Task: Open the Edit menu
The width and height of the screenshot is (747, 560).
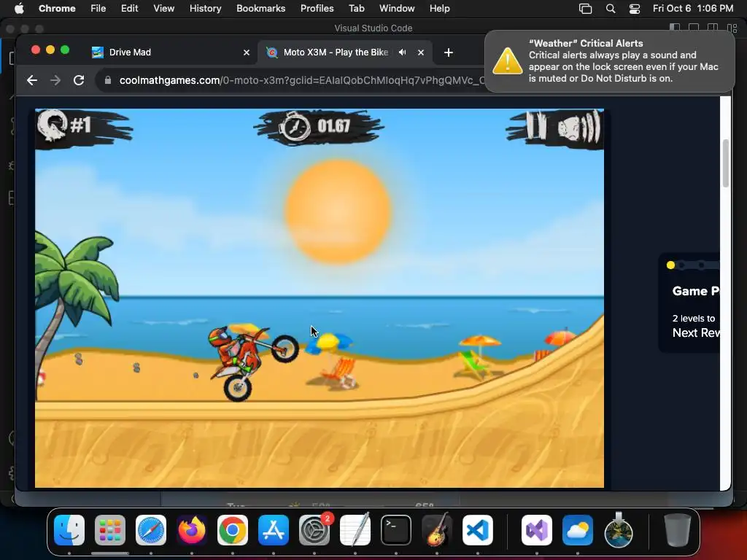Action: [x=129, y=9]
